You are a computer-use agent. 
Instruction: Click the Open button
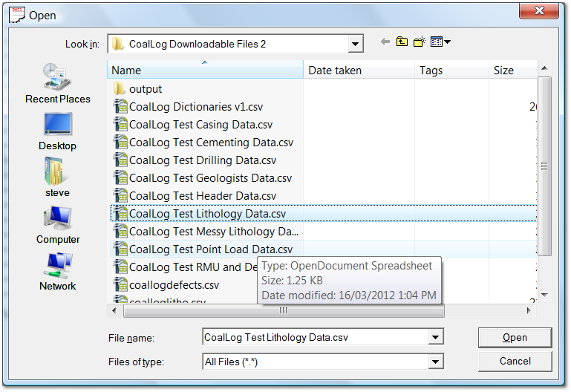(x=515, y=338)
